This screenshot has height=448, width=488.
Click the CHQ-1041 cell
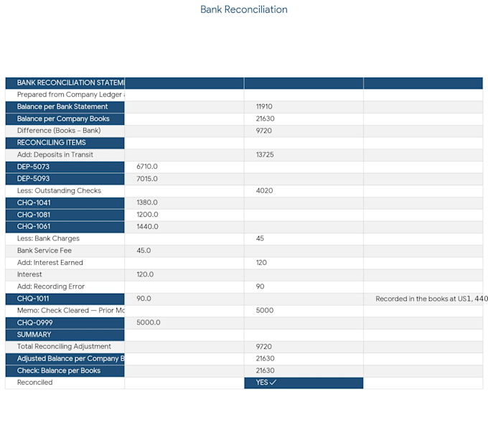pyautogui.click(x=65, y=202)
